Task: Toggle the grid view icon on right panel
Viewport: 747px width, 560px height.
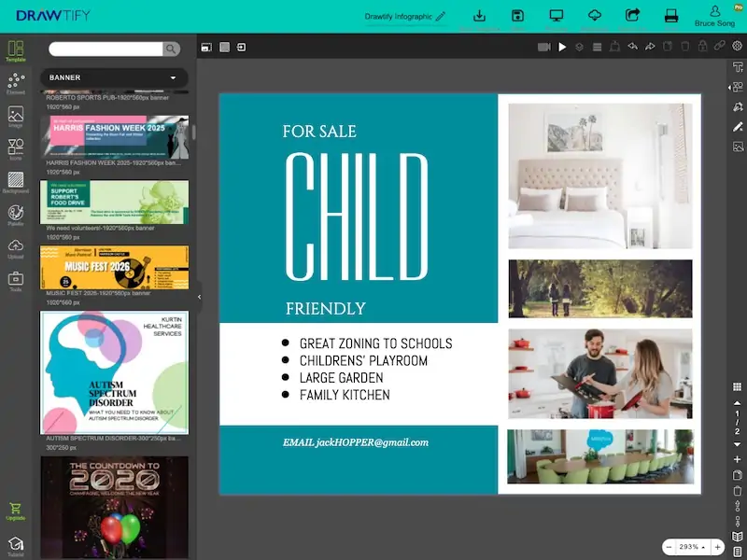Action: point(737,386)
